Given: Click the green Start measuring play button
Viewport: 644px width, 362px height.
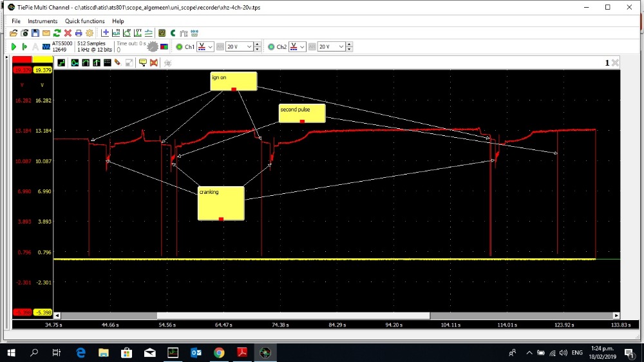Looking at the screenshot, I should click(x=14, y=46).
